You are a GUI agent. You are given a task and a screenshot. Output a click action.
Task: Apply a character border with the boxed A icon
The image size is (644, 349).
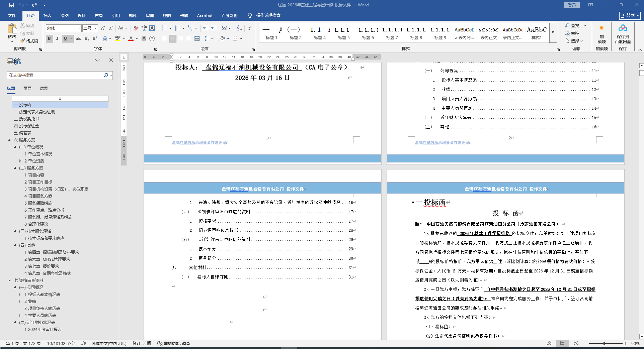(x=152, y=28)
